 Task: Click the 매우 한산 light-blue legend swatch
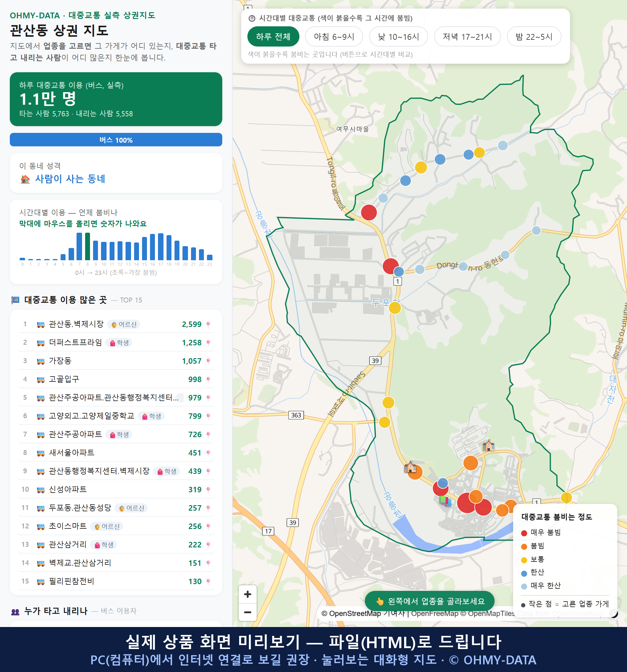point(524,586)
